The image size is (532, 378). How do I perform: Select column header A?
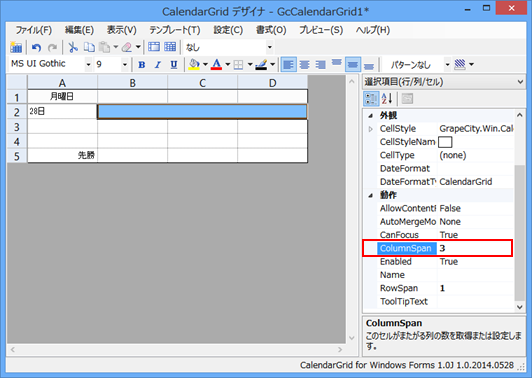(x=62, y=83)
